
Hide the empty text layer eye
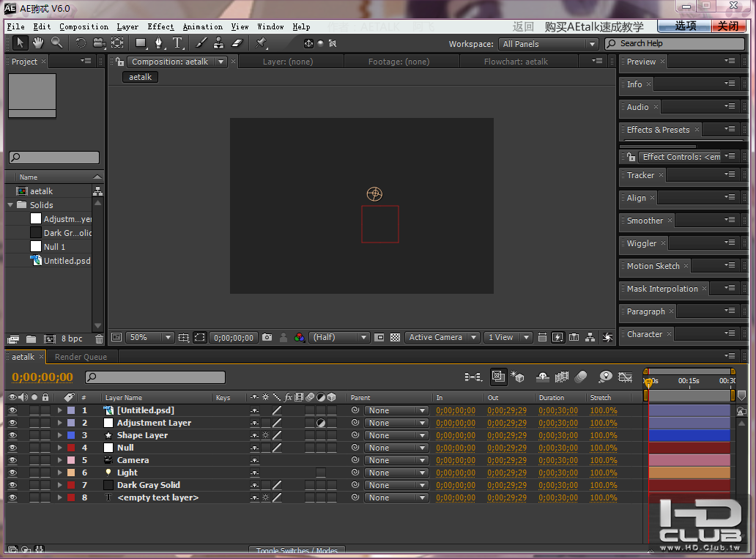point(12,497)
